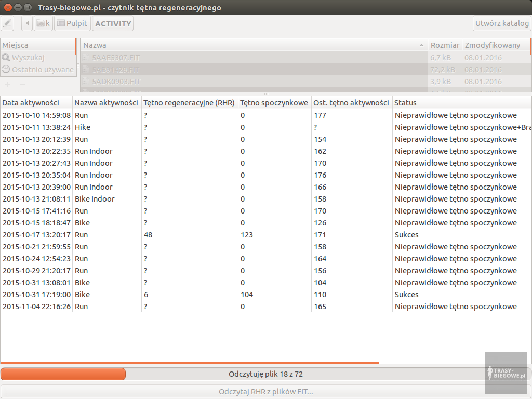532x399 pixels.
Task: Click the file reading progress bar
Action: [265, 374]
